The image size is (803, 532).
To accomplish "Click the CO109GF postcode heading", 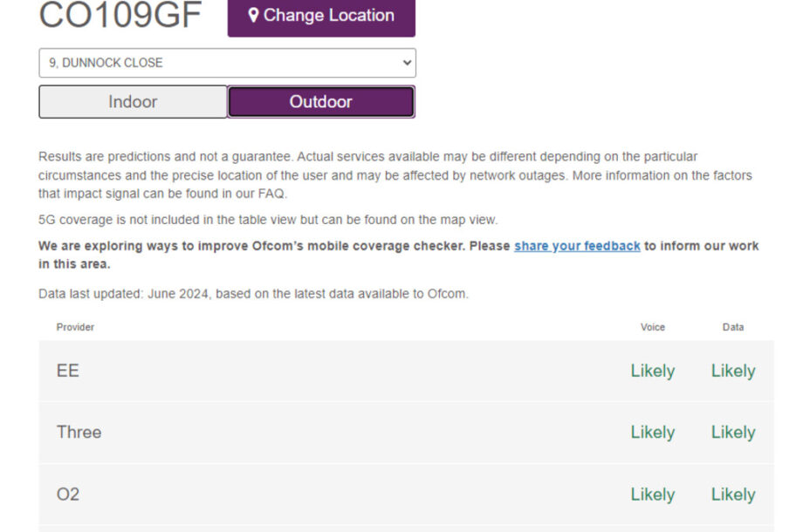I will click(120, 15).
